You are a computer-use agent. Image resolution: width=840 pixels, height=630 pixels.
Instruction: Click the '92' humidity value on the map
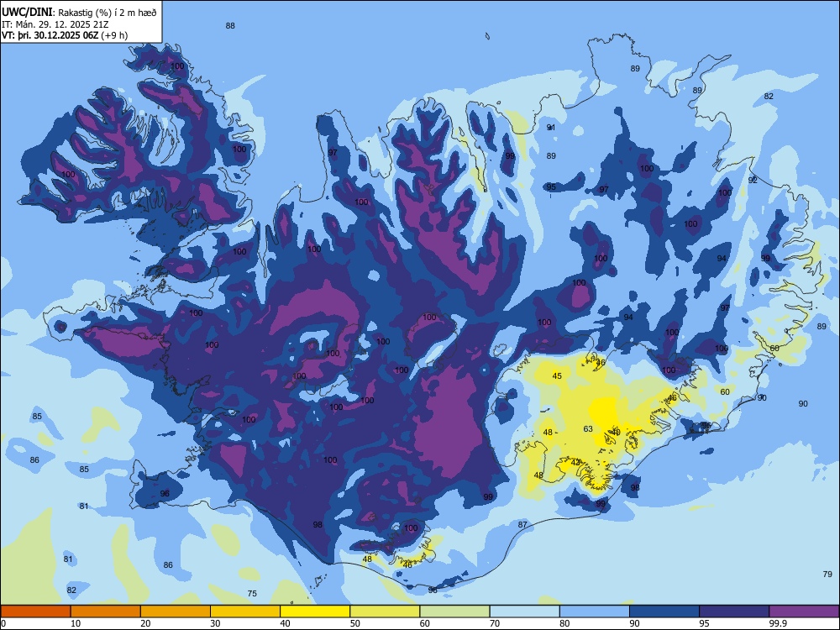[753, 180]
